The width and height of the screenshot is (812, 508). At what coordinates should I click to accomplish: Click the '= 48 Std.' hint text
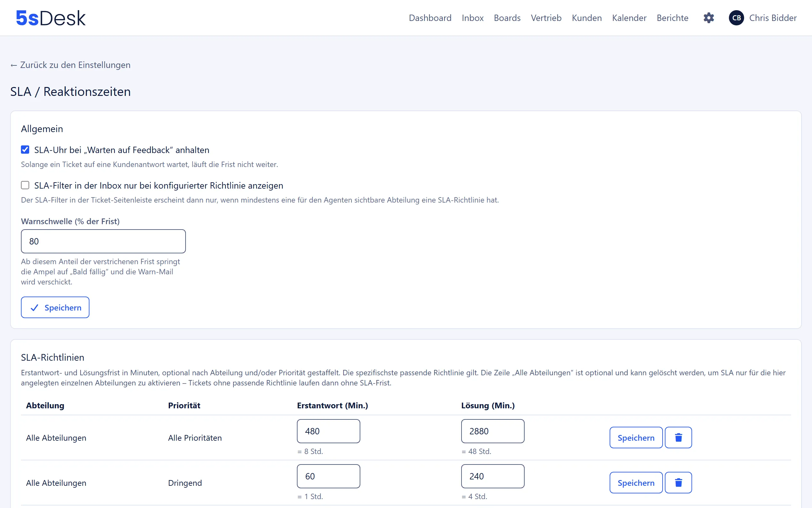pos(476,451)
